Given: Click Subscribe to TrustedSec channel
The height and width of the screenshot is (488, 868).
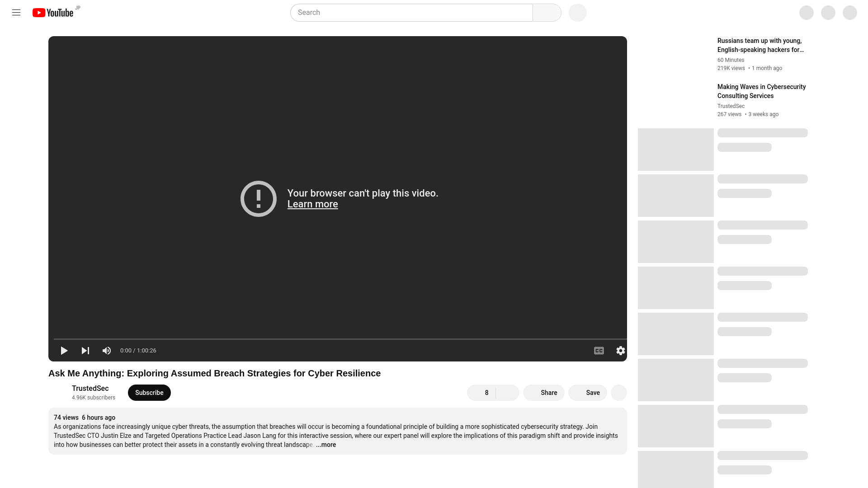Looking at the screenshot, I should 149,392.
